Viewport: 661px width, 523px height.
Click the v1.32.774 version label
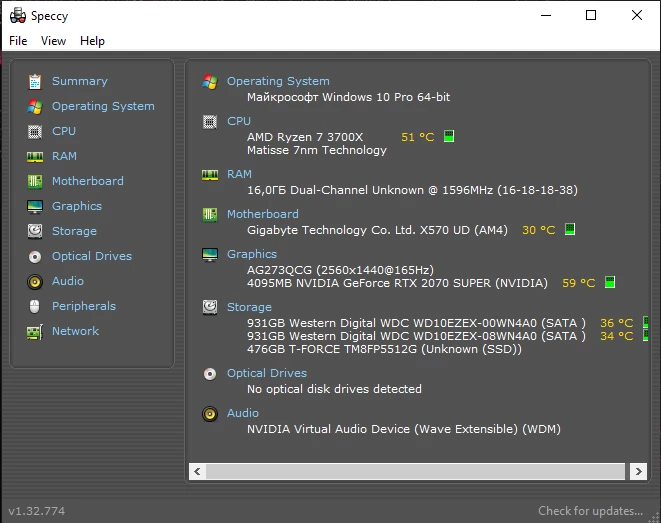pyautogui.click(x=37, y=511)
